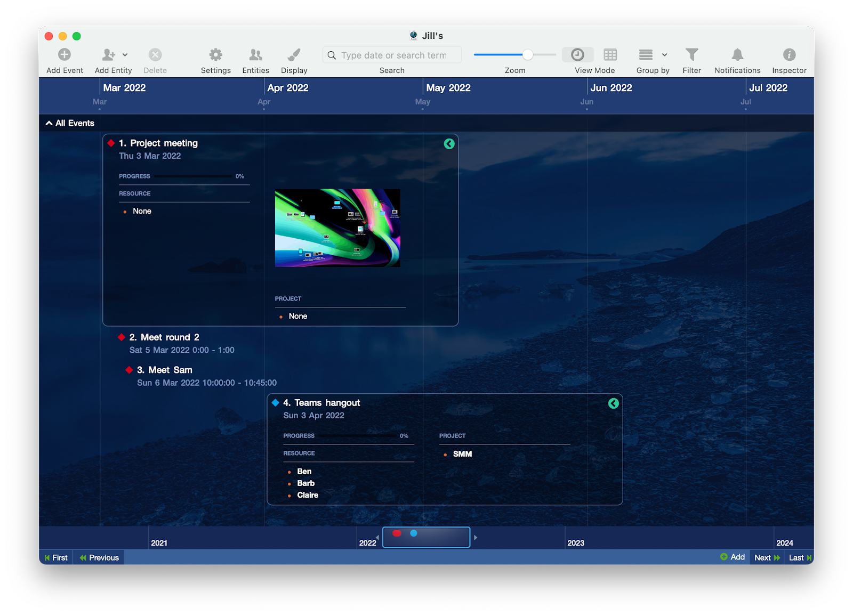Open the Display brush icon

[x=294, y=54]
